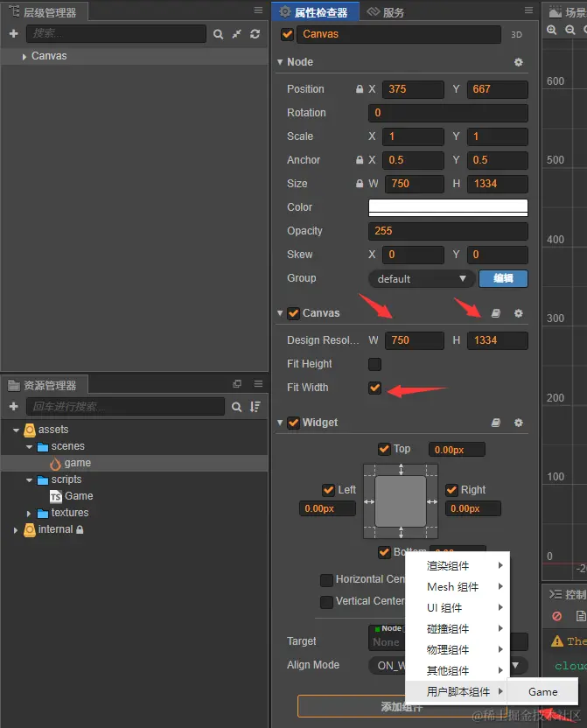Zoom in the scene view
Image resolution: width=587 pixels, height=728 pixels.
[x=552, y=30]
